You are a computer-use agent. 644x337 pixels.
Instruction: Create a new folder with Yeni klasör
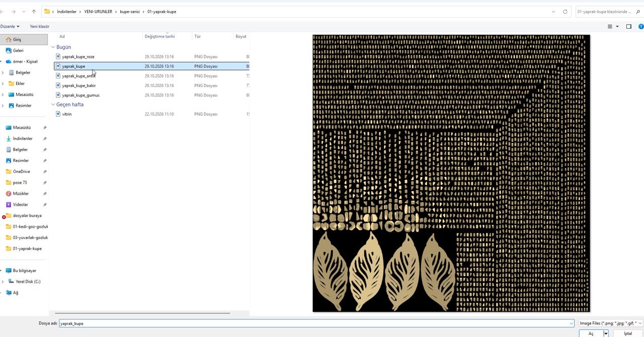pos(40,26)
